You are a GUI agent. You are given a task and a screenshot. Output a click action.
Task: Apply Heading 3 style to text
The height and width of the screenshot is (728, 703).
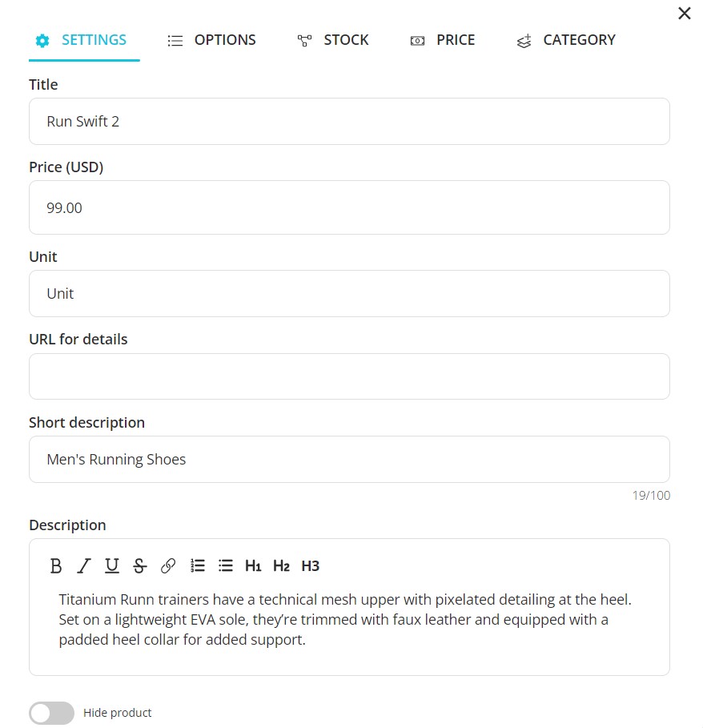(310, 566)
